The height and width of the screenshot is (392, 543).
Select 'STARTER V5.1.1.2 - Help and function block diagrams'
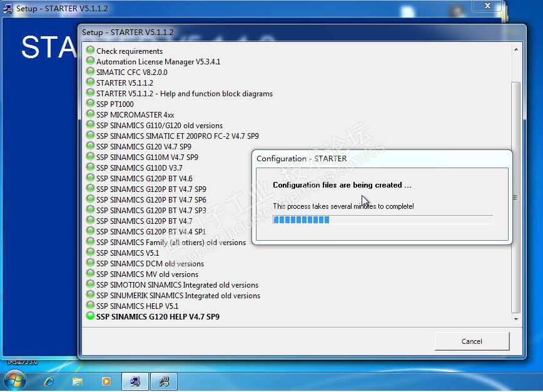(x=185, y=93)
